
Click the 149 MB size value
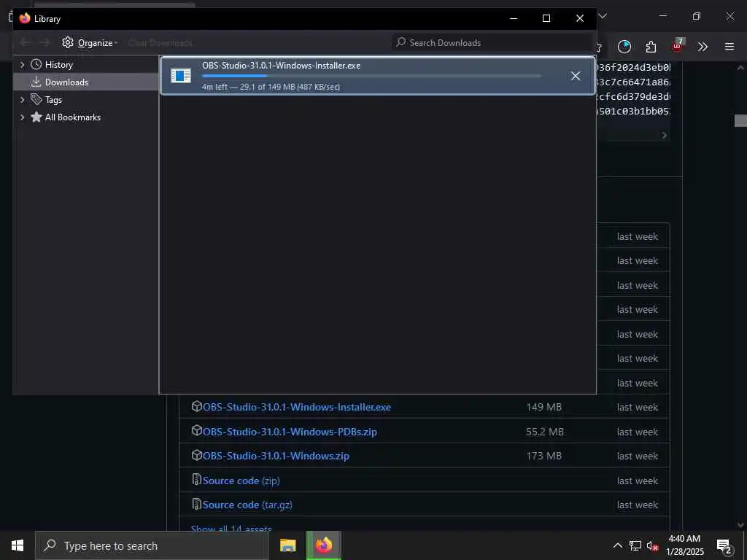pyautogui.click(x=544, y=407)
